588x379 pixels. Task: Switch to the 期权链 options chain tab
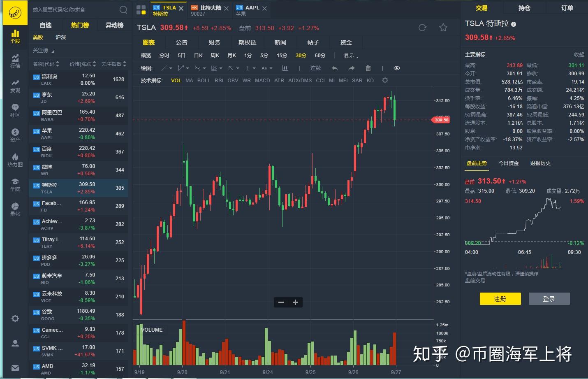(247, 42)
